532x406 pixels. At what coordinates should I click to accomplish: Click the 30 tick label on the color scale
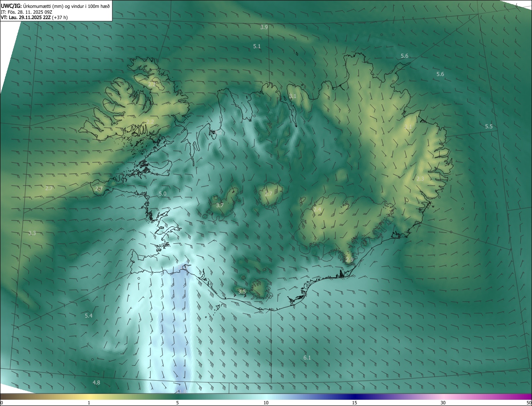pos(443,403)
